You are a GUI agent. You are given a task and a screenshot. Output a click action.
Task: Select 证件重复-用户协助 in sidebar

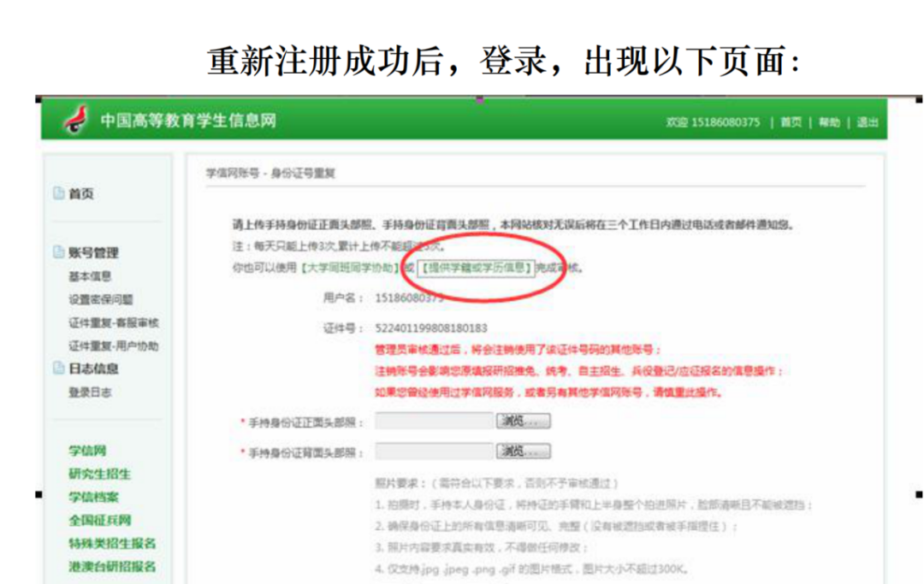114,345
